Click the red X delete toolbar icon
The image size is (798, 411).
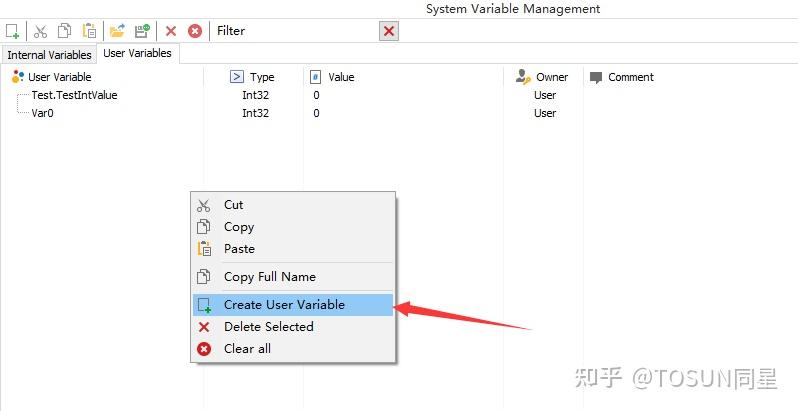click(171, 31)
